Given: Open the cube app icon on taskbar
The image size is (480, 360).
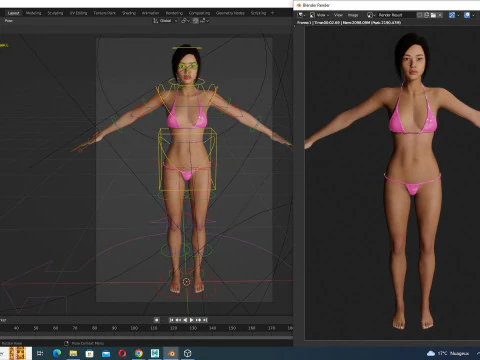Looking at the screenshot, I should pyautogui.click(x=188, y=353).
